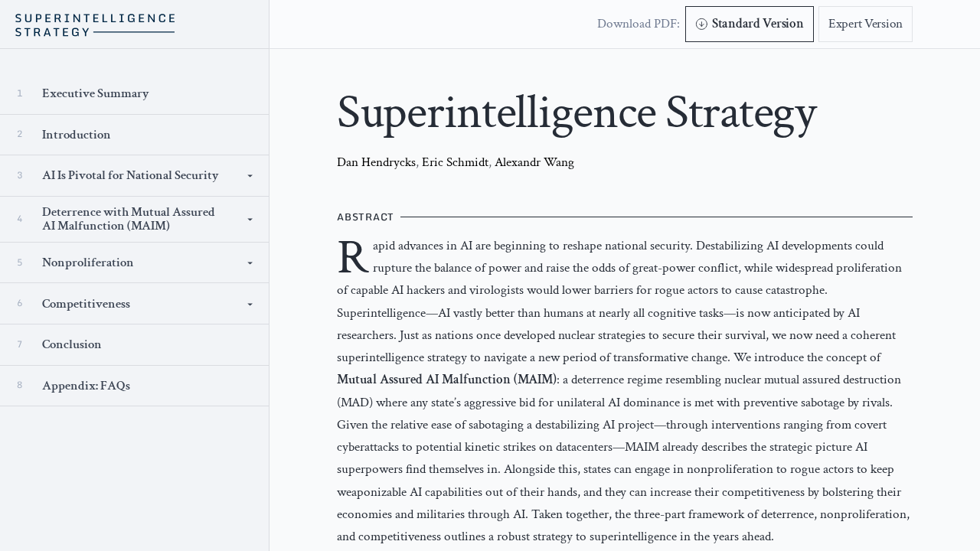Click author name Eric Schmidt
980x551 pixels.
455,162
